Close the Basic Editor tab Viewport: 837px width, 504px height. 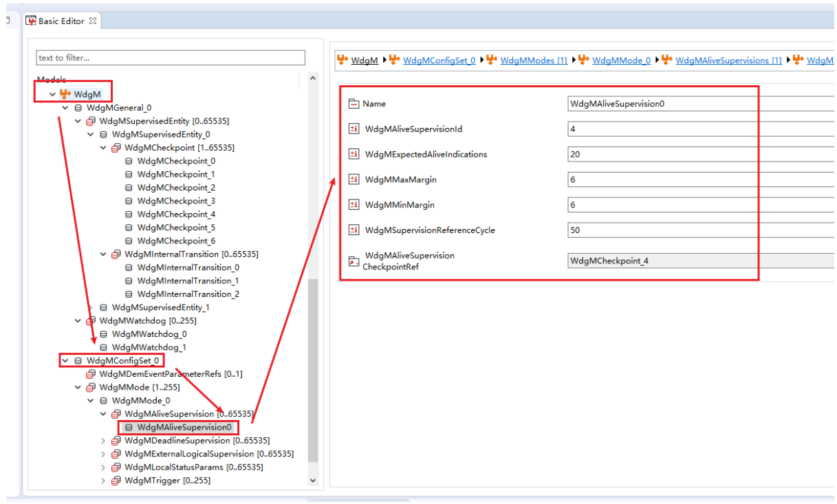tap(93, 21)
